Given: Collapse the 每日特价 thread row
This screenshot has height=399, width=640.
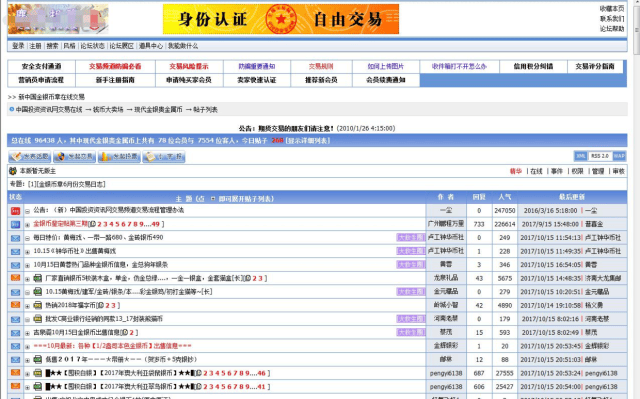Looking at the screenshot, I should point(27,238).
